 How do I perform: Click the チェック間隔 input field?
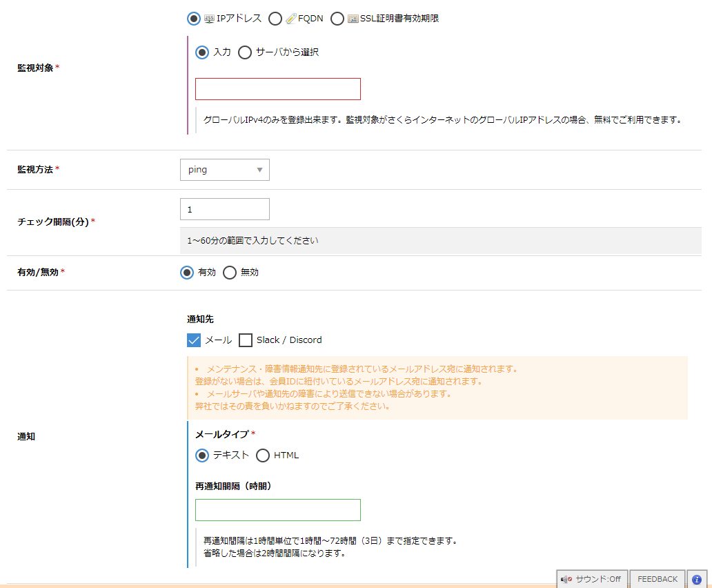click(224, 209)
